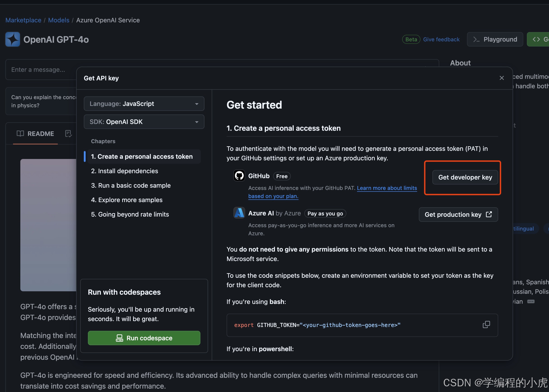Click the GitHub logo icon

[x=239, y=176]
